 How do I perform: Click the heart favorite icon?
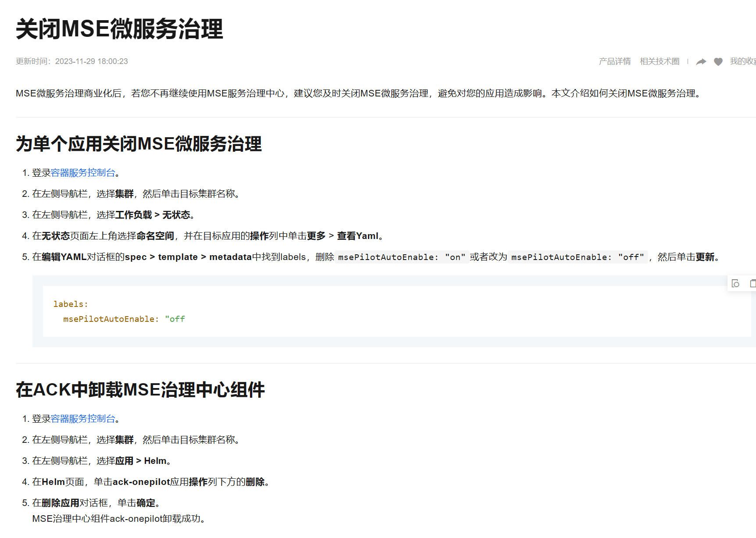[x=718, y=61]
